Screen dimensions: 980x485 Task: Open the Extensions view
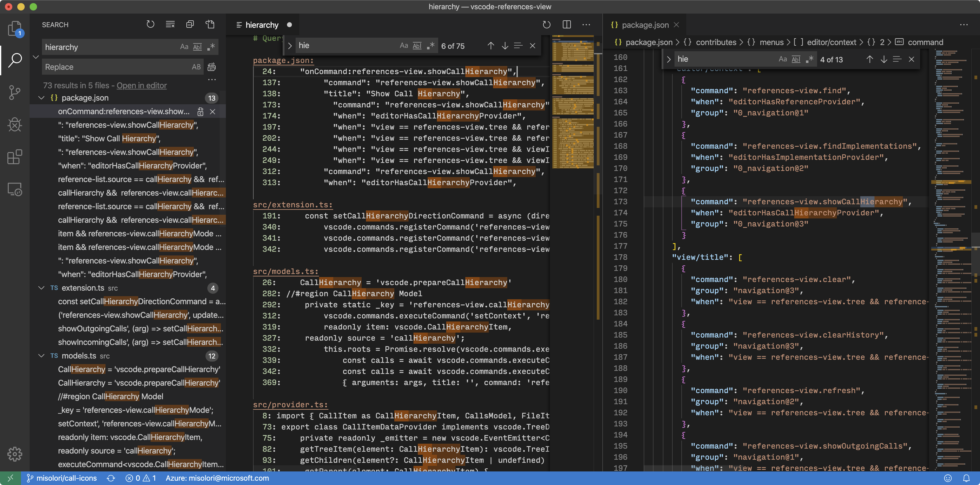(x=15, y=157)
